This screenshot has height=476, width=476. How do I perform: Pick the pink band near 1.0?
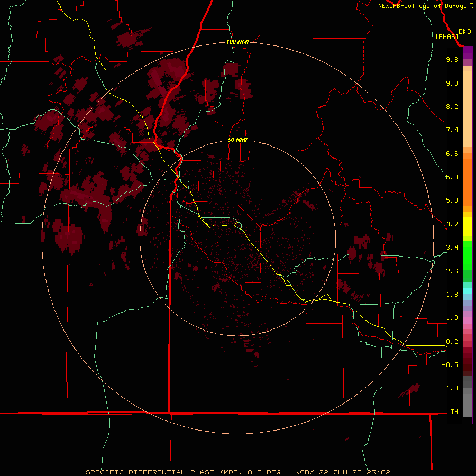click(x=467, y=321)
